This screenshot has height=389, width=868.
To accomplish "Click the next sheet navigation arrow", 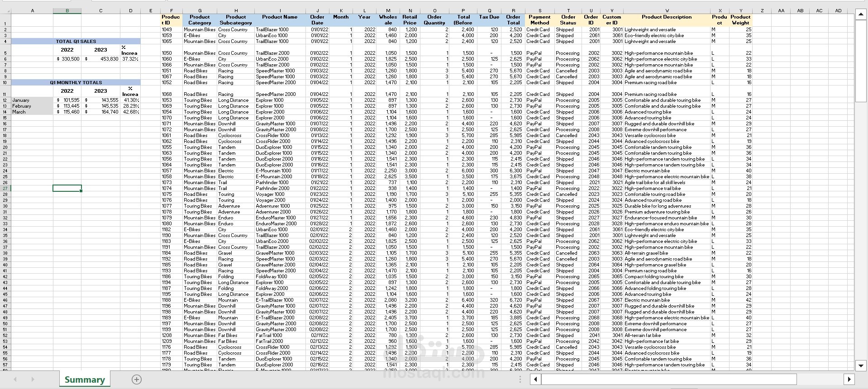I will [33, 380].
